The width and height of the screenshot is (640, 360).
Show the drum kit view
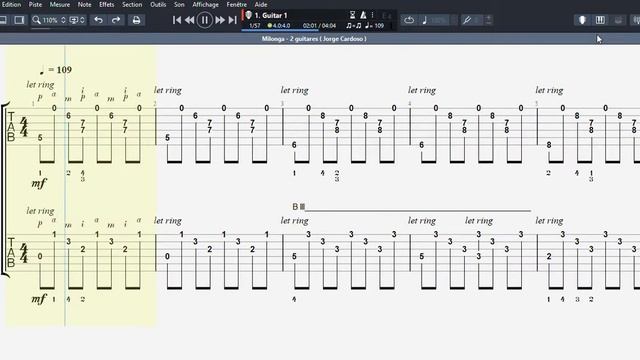point(618,20)
